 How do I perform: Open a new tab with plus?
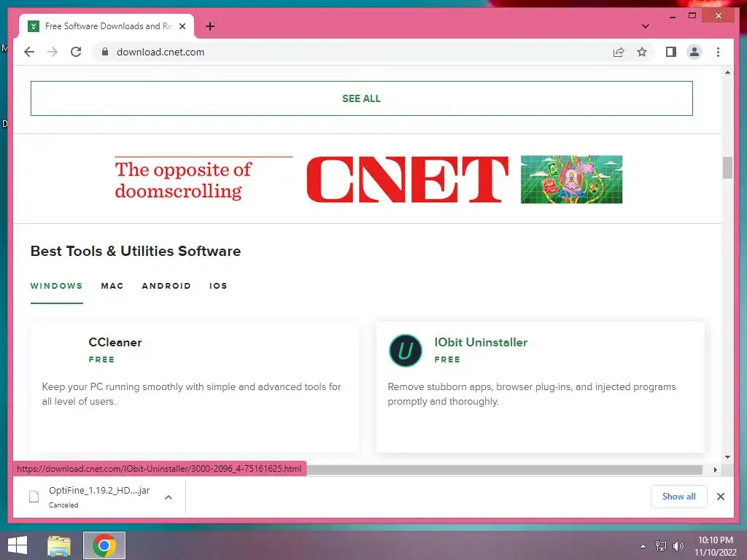point(209,26)
